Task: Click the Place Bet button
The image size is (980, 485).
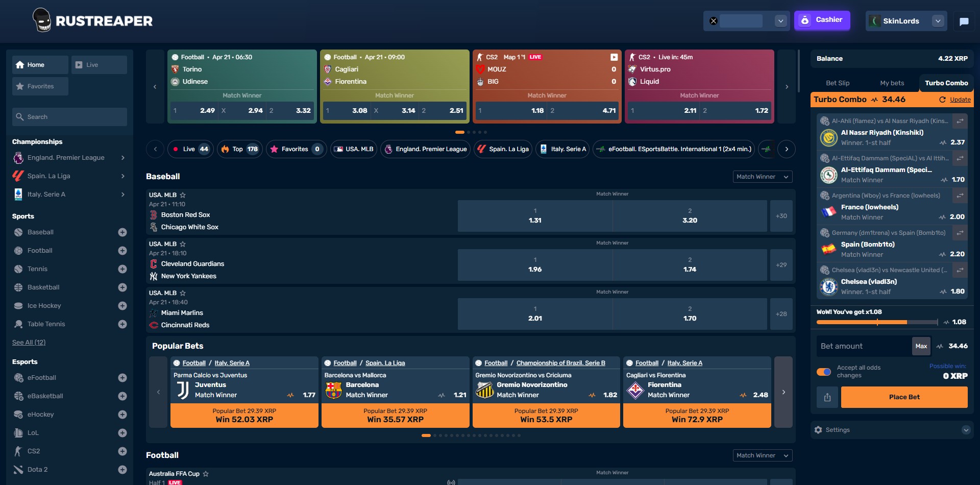Action: tap(904, 397)
